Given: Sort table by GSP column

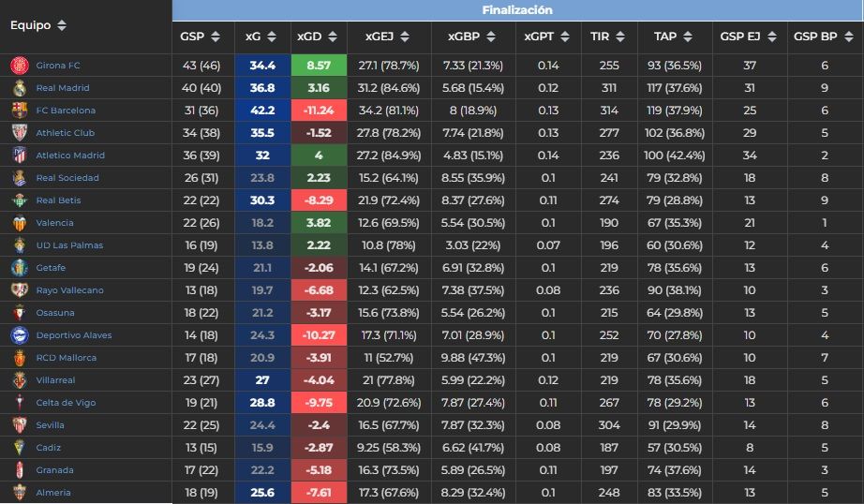Looking at the screenshot, I should (x=201, y=37).
